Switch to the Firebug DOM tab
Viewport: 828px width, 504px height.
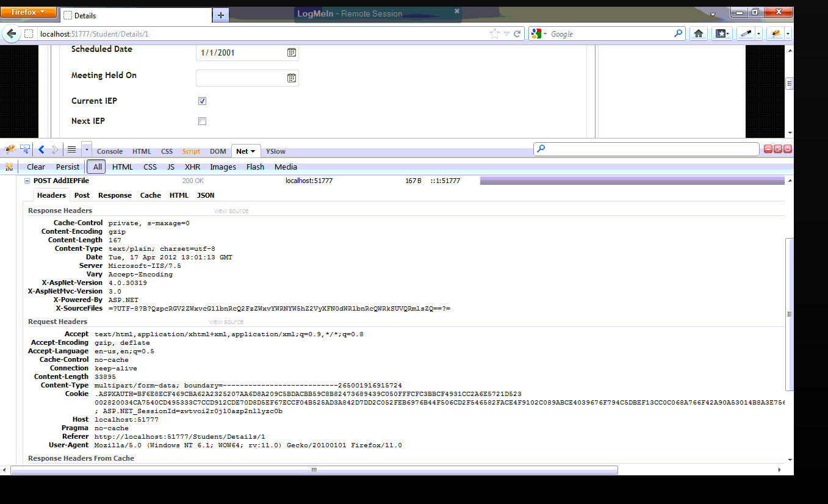pyautogui.click(x=218, y=151)
